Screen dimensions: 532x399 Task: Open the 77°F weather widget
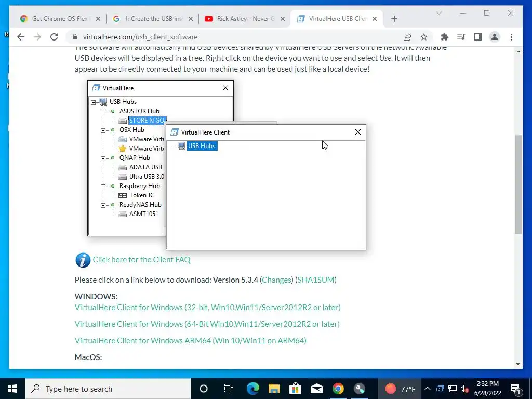click(x=401, y=389)
